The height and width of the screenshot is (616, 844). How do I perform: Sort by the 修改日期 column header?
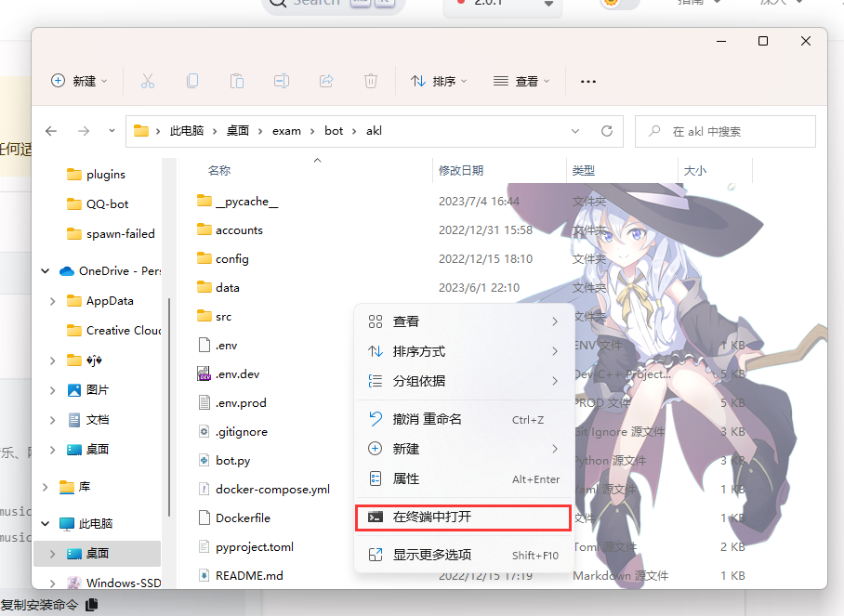tap(461, 171)
